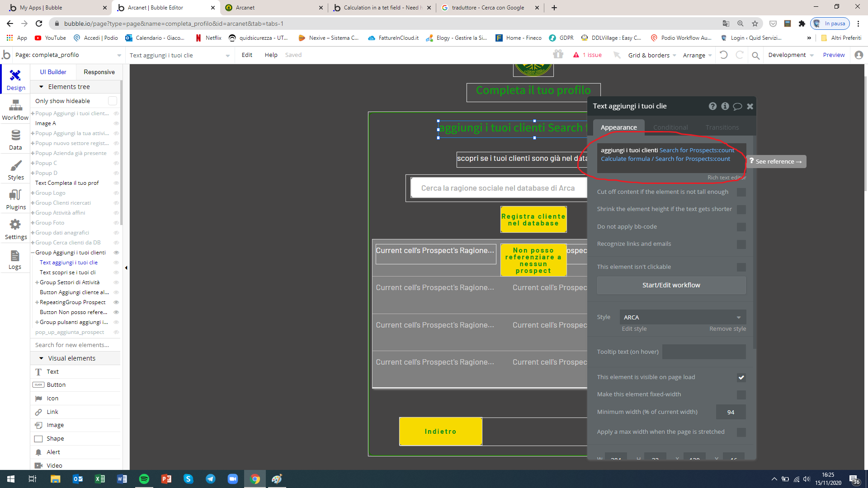Open comment bubble icon in property panel
868x488 pixels.
click(737, 106)
